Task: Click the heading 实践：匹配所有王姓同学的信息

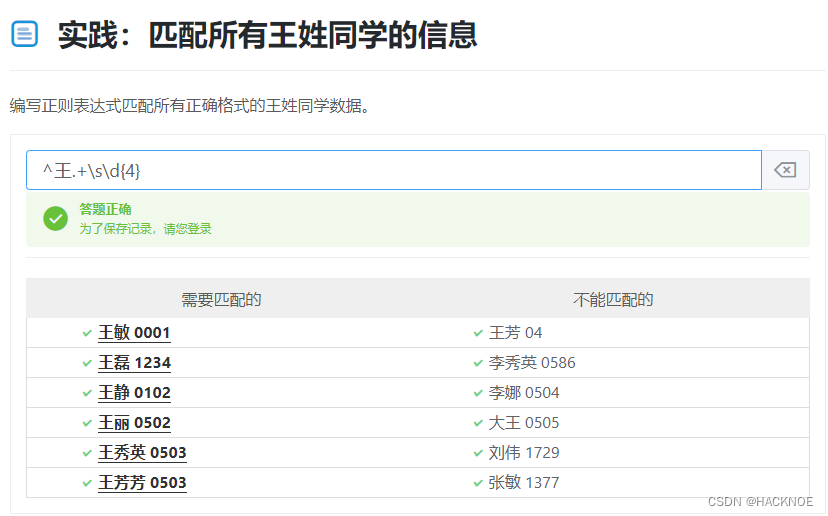Action: click(x=267, y=35)
